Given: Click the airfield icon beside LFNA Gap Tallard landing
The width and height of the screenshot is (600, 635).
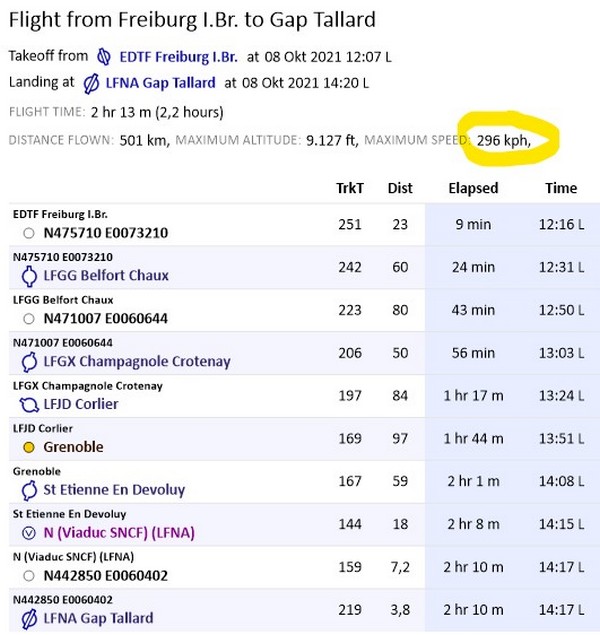Looking at the screenshot, I should tap(90, 83).
